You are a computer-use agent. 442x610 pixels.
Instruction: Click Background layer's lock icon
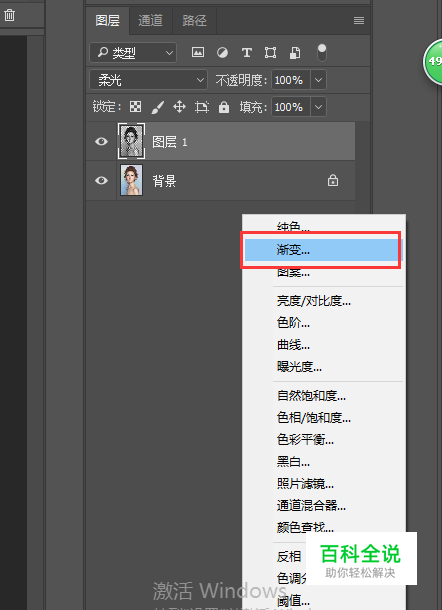tap(333, 181)
